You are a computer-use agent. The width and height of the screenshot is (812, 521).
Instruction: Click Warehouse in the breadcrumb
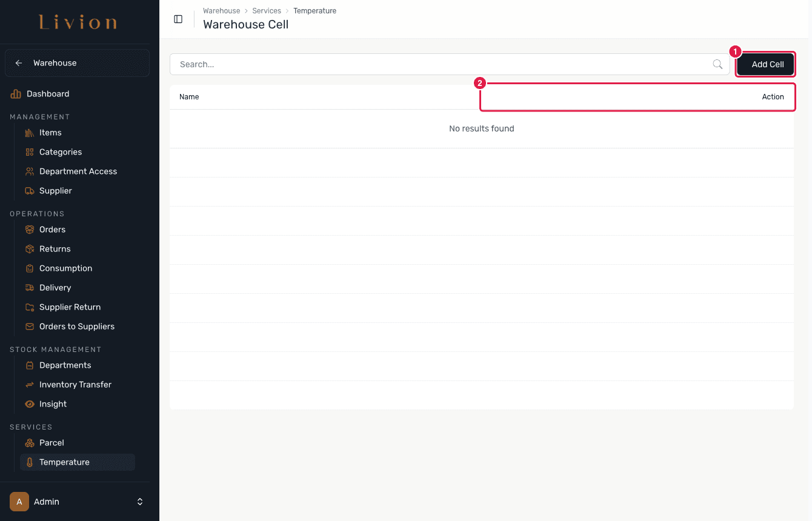tap(221, 11)
